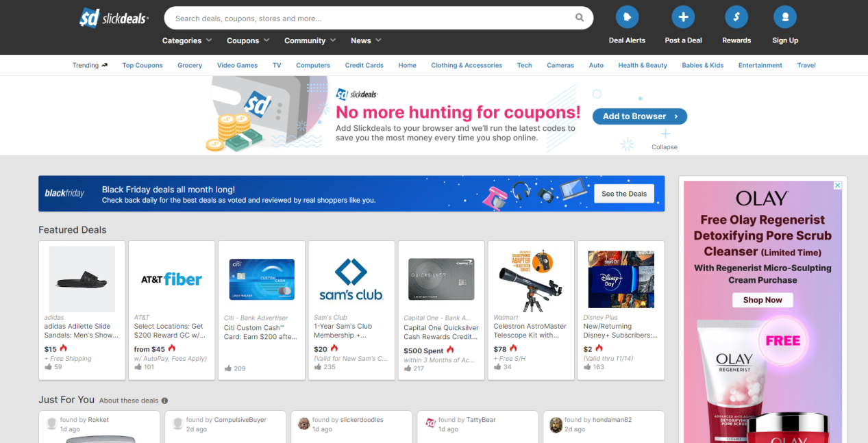Open the adidas sandal product thumbnail

82,279
